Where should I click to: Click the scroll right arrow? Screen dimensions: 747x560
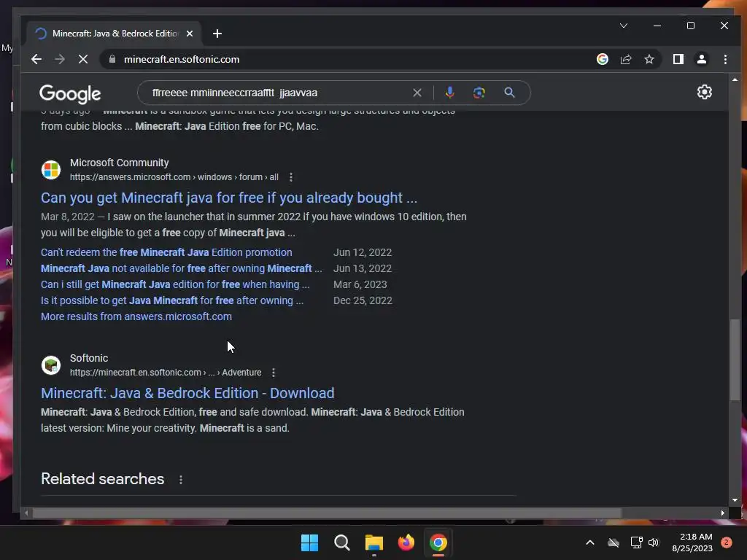723,513
